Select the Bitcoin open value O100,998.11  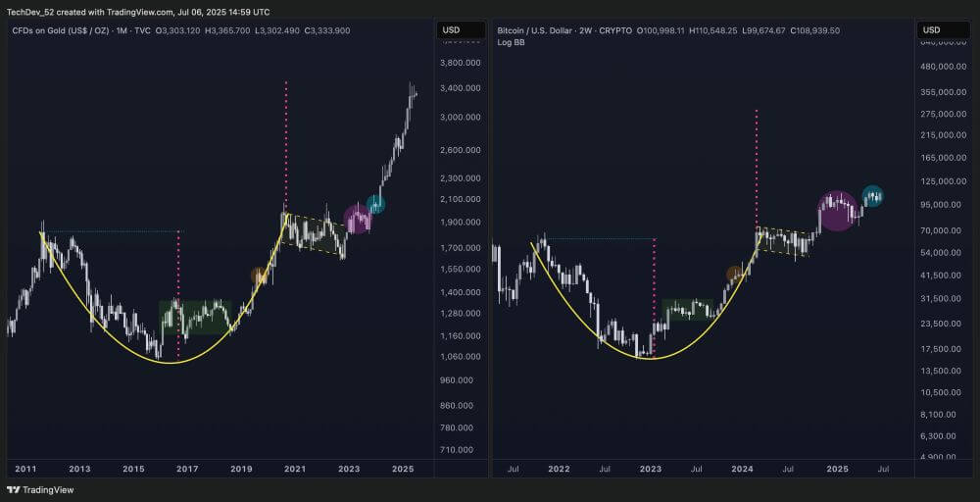pos(660,30)
